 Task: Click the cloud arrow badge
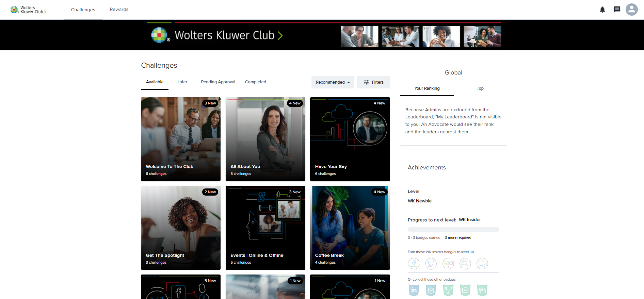point(482,263)
